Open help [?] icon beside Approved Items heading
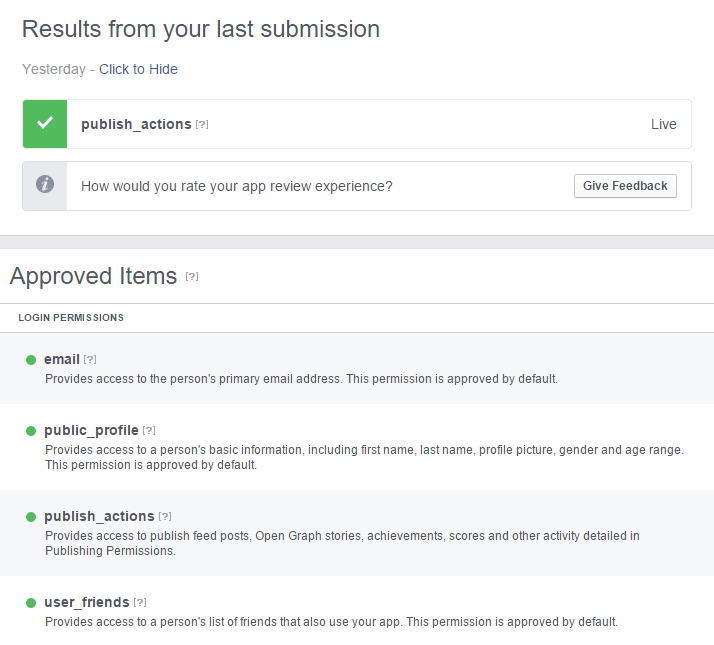This screenshot has width=714, height=645. tap(192, 277)
